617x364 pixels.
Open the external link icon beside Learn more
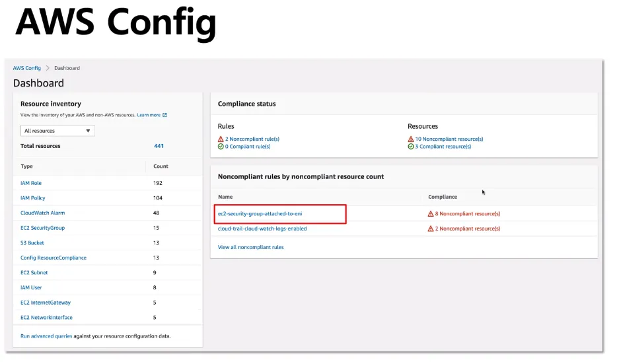click(165, 115)
